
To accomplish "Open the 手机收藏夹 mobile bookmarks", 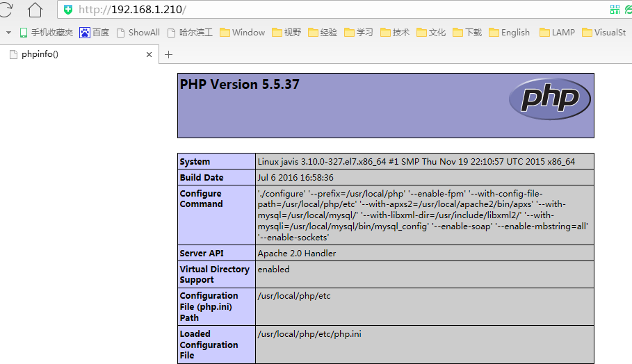I will coord(47,33).
